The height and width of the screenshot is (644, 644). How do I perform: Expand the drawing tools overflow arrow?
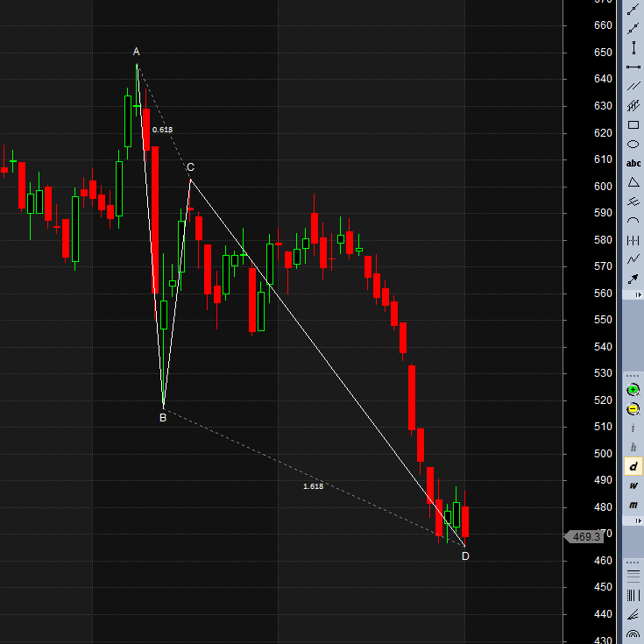coord(638,296)
